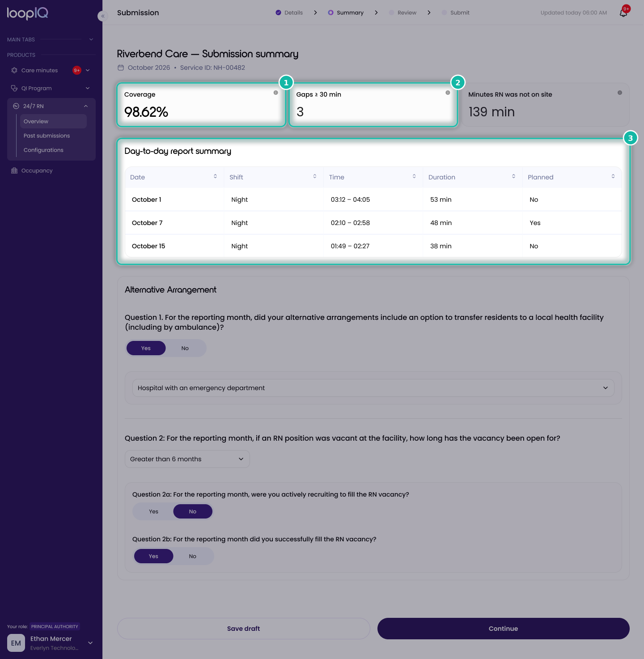
Task: Open the Overview sidebar item
Action: pos(53,121)
